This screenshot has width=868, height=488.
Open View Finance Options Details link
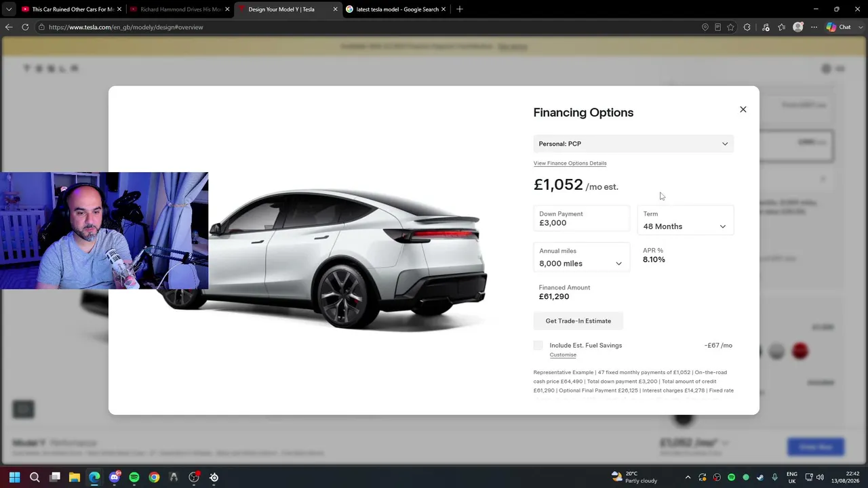[x=570, y=163]
